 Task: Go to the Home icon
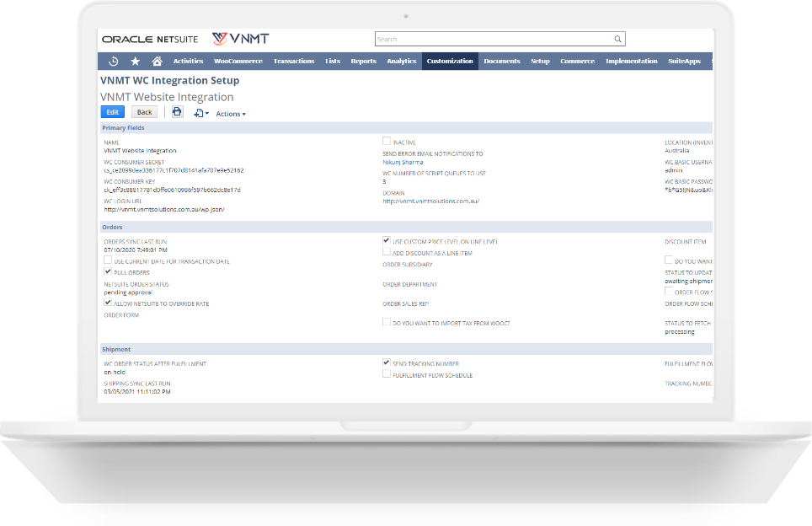157,61
